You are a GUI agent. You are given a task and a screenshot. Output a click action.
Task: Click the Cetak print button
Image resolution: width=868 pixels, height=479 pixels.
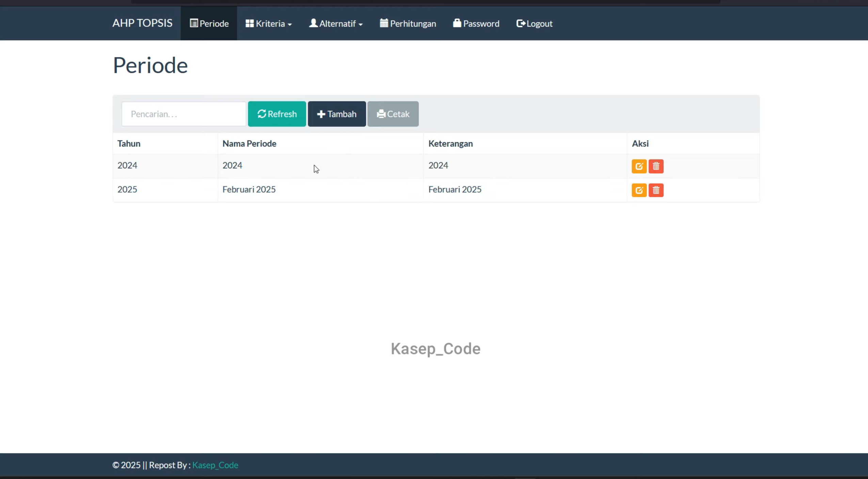pyautogui.click(x=393, y=114)
